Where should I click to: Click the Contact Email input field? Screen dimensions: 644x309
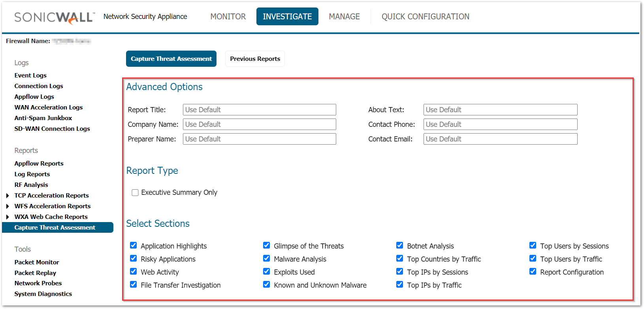(x=500, y=139)
